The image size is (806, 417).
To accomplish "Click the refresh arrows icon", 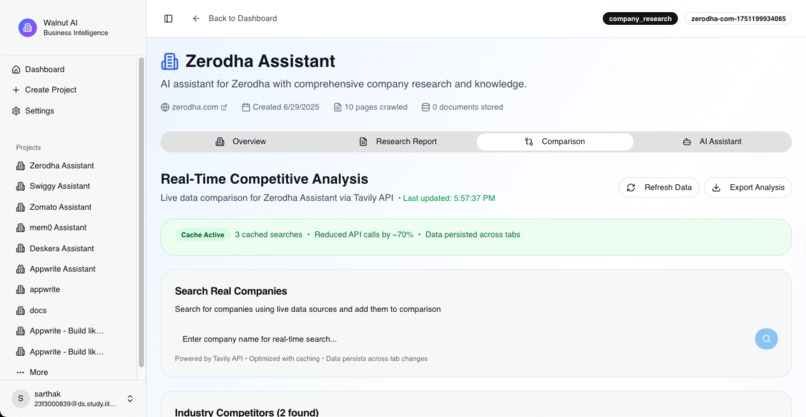I will [x=631, y=188].
